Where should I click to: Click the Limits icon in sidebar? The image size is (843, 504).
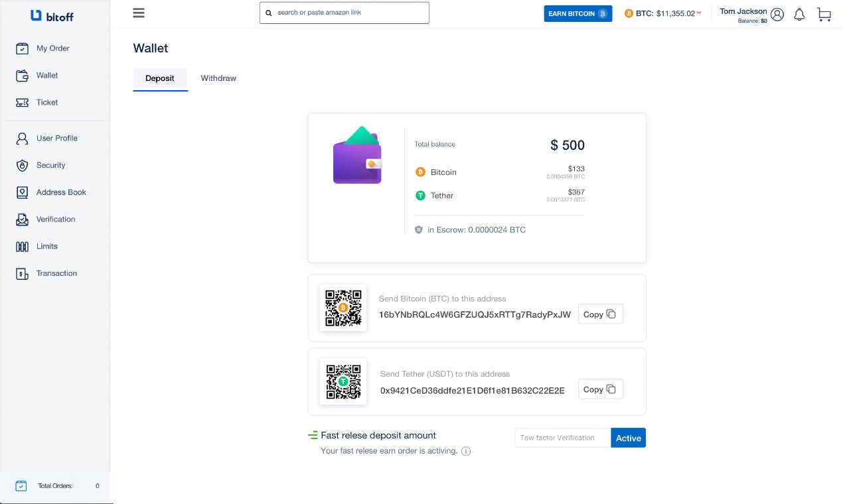pos(22,247)
